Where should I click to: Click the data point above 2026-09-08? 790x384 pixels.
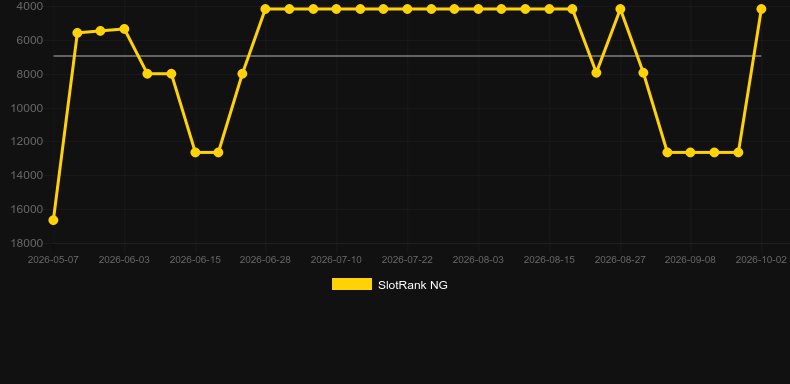tap(690, 152)
